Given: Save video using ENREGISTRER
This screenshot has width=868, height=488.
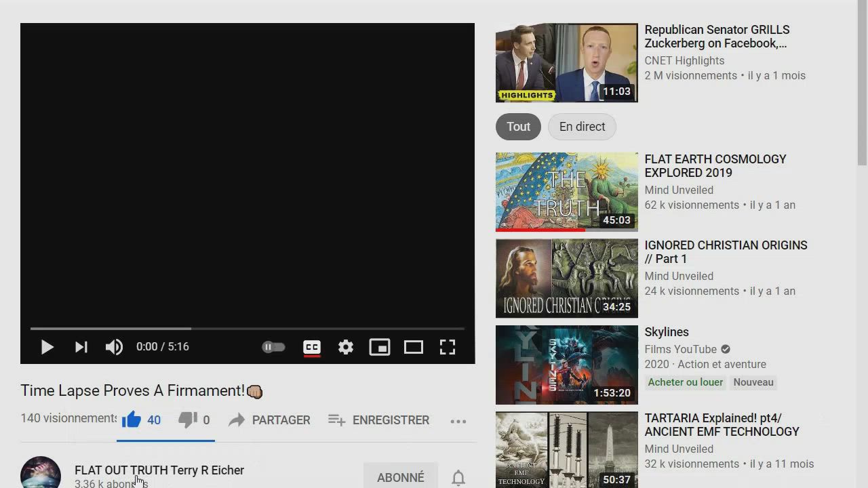Looking at the screenshot, I should tap(378, 420).
